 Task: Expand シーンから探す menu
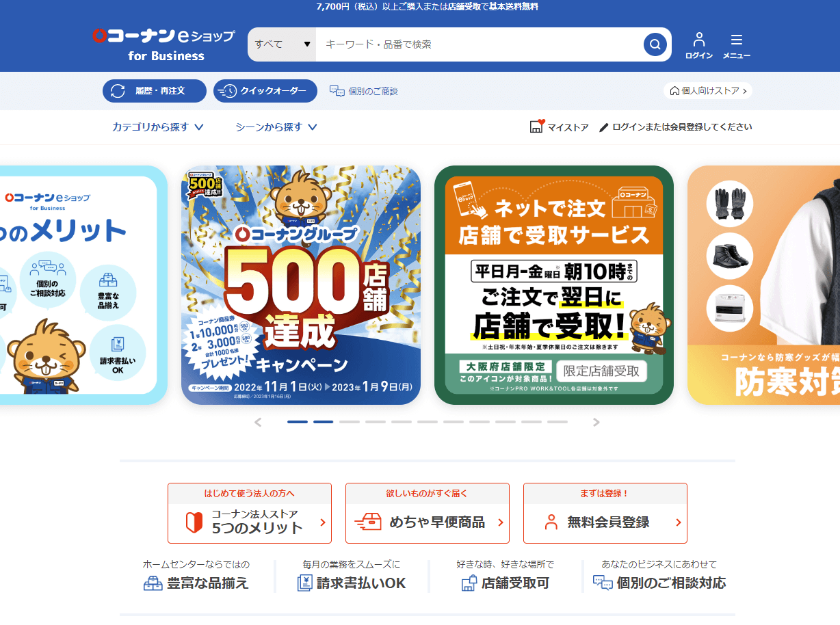276,127
